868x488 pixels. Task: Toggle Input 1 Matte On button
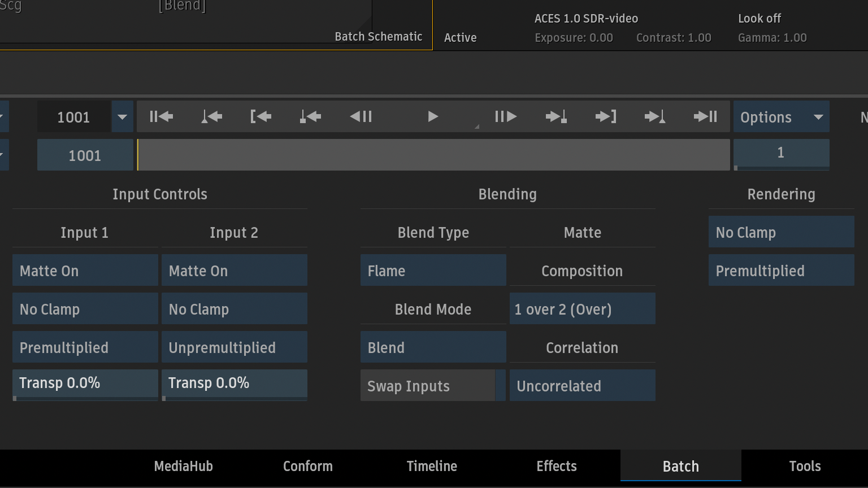tap(85, 270)
